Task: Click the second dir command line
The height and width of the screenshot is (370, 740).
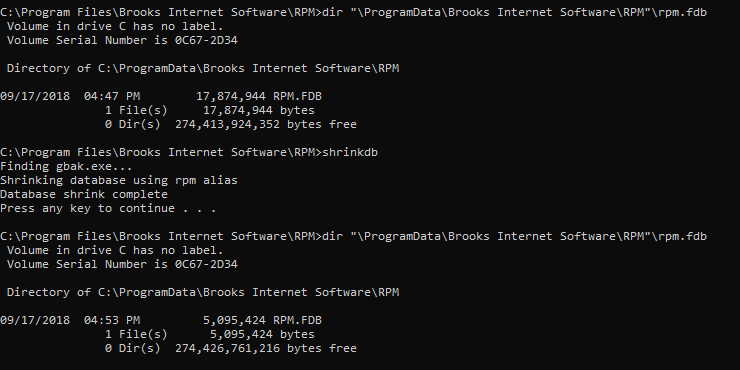Action: click(353, 236)
